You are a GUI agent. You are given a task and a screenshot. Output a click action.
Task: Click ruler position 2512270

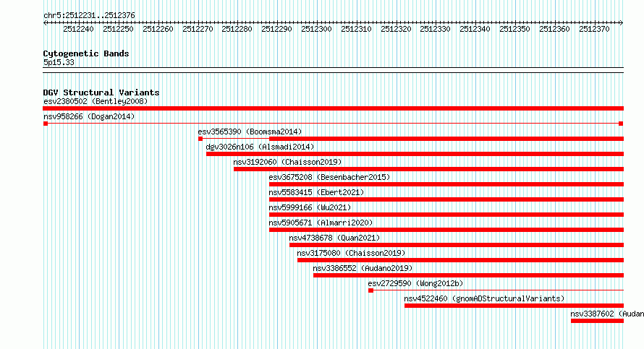point(198,29)
